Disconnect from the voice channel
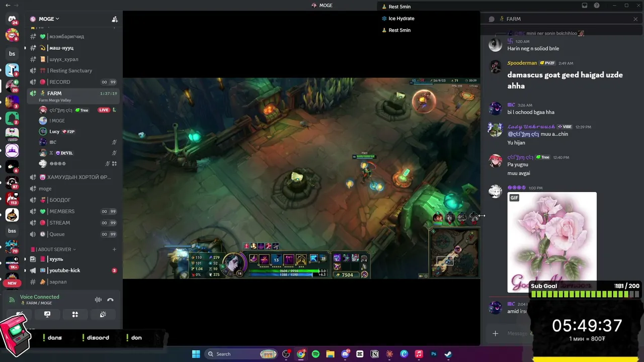Viewport: 644px width, 362px height. pos(111,300)
